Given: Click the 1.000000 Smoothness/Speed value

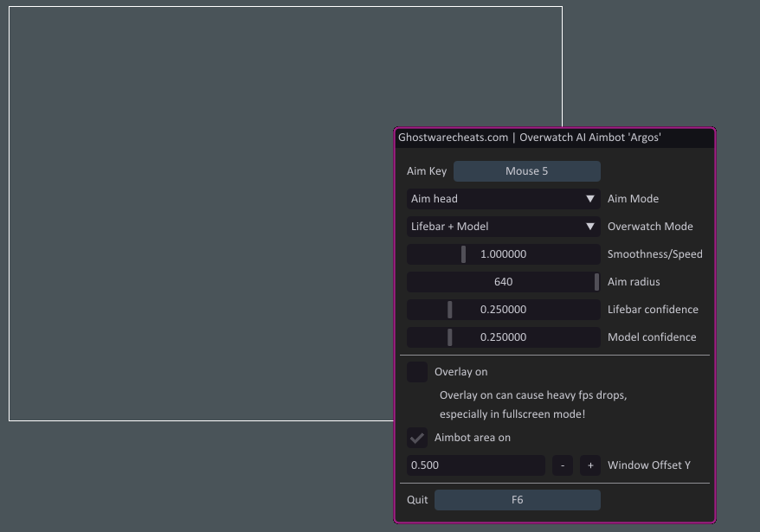Looking at the screenshot, I should 503,254.
